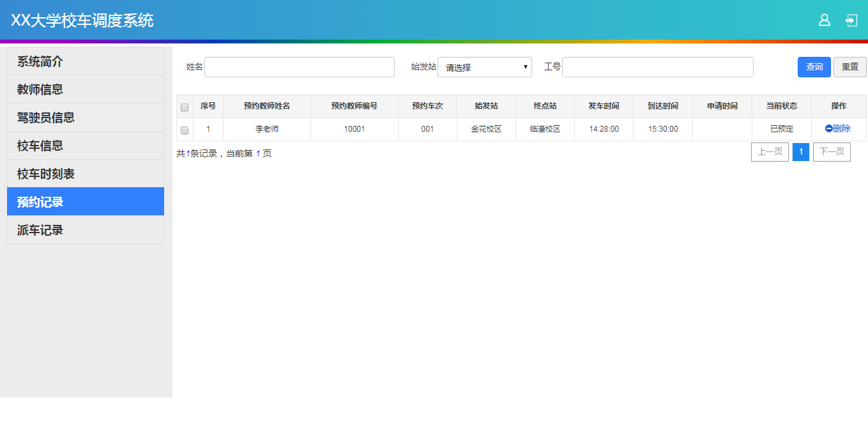Viewport: 868px width, 421px height.
Task: Click the 临潼校区 cell
Action: (545, 129)
